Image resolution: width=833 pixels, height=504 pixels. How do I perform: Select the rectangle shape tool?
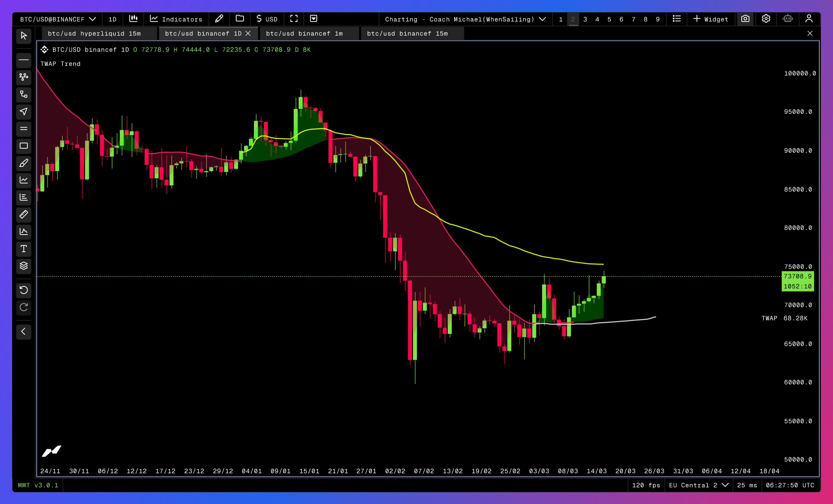(24, 146)
